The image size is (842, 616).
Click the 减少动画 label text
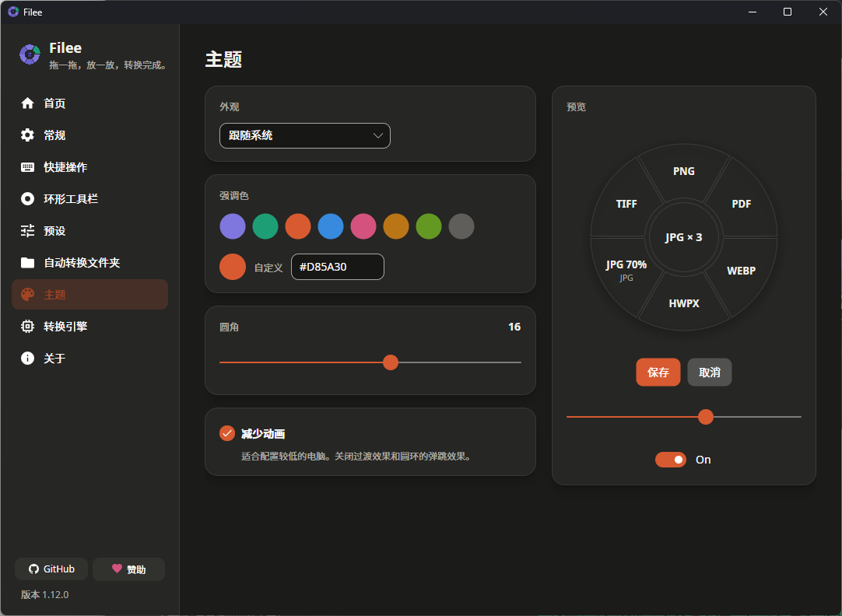263,433
